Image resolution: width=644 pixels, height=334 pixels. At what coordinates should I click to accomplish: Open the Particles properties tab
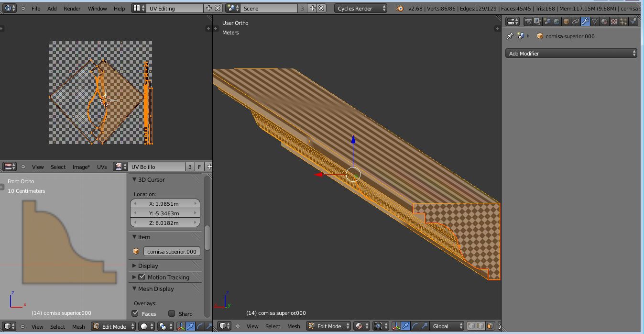click(x=623, y=22)
